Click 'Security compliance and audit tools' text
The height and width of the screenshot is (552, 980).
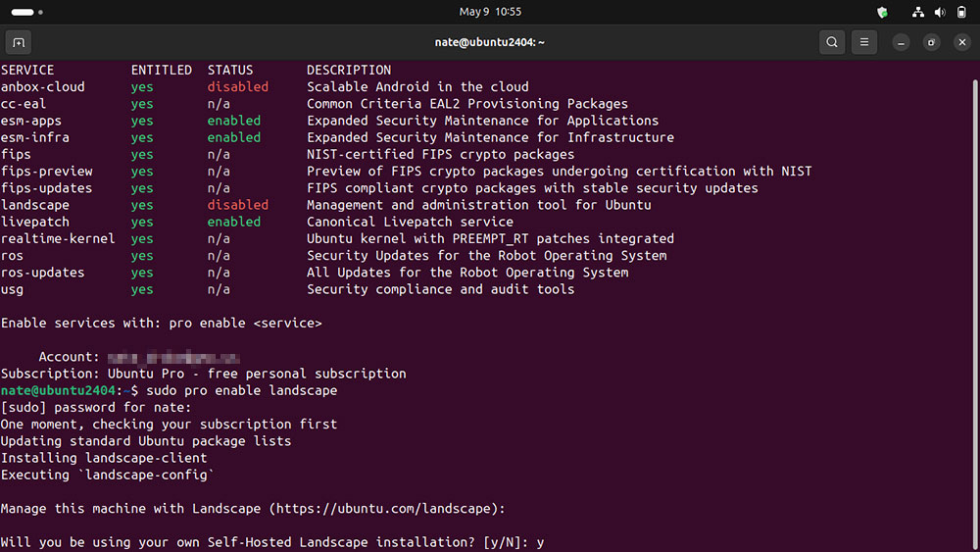click(440, 289)
